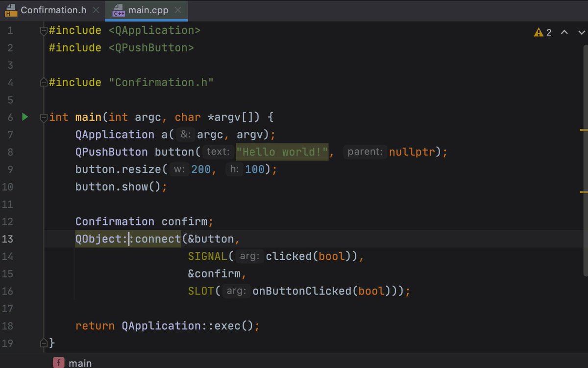This screenshot has width=588, height=368.
Task: Close the Confirmation.h tab
Action: pyautogui.click(x=96, y=10)
